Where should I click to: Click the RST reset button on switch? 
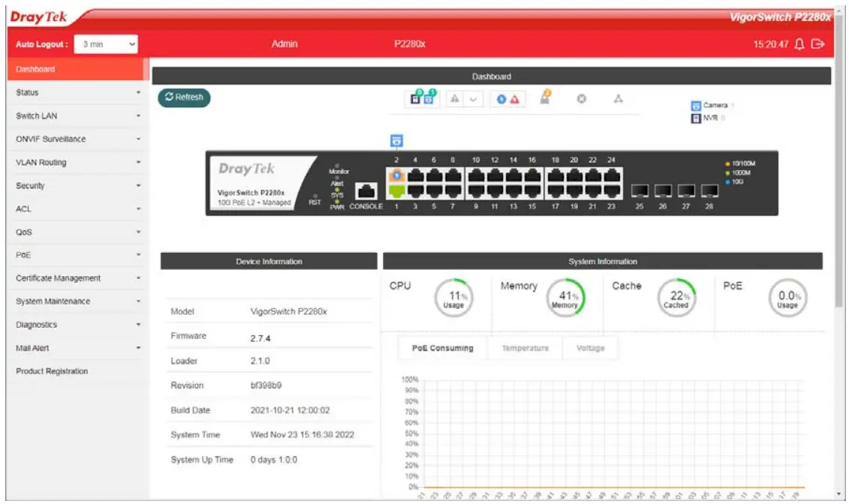[315, 196]
